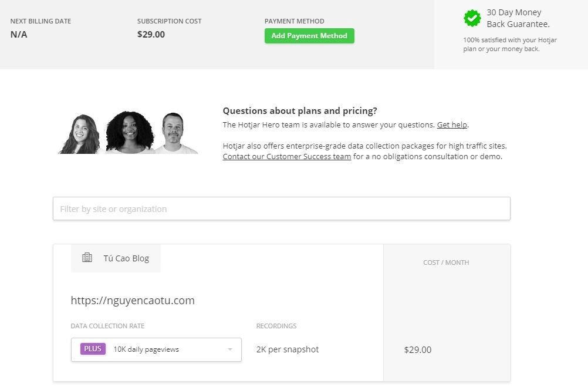Follow the Contact our Customer Success team link
Image resolution: width=588 pixels, height=387 pixels.
click(x=287, y=156)
